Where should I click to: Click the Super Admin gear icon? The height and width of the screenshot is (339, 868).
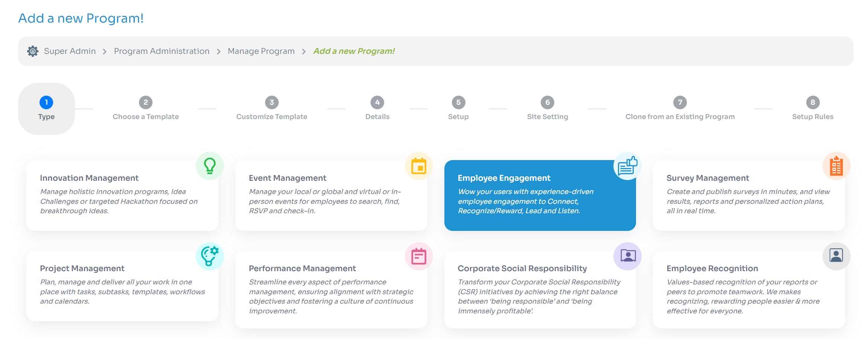click(33, 51)
